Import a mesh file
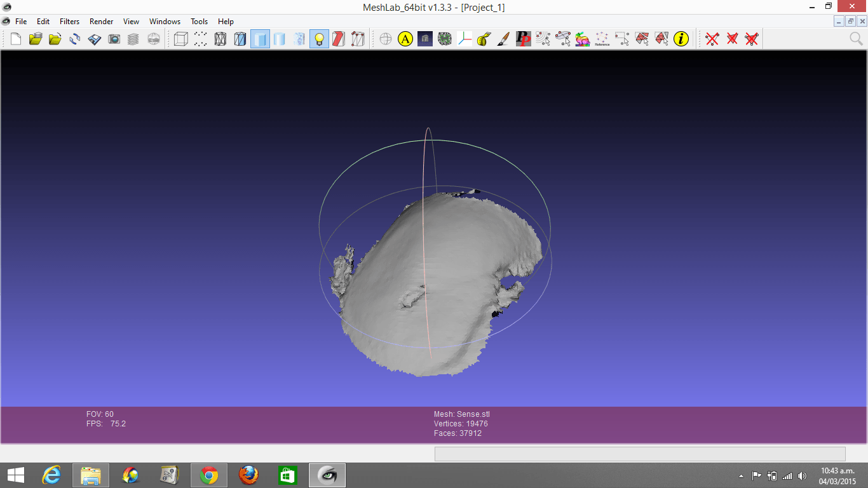Image resolution: width=868 pixels, height=488 pixels. [55, 39]
